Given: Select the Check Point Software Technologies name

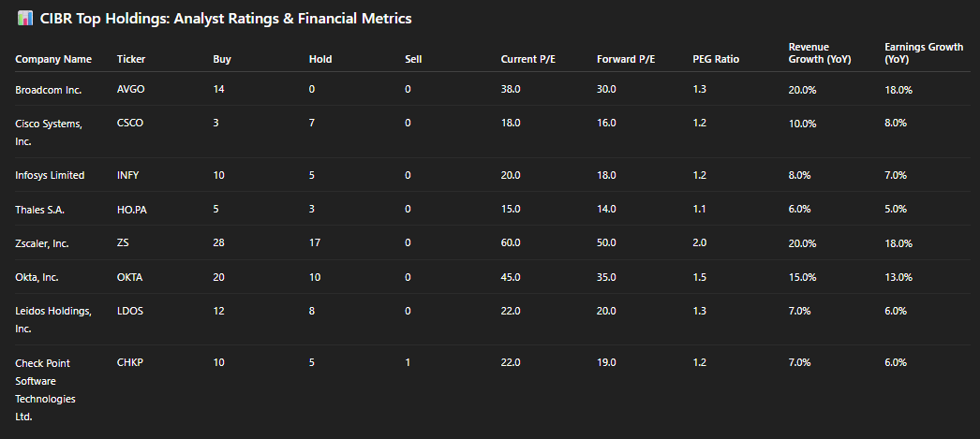Looking at the screenshot, I should click(x=45, y=389).
